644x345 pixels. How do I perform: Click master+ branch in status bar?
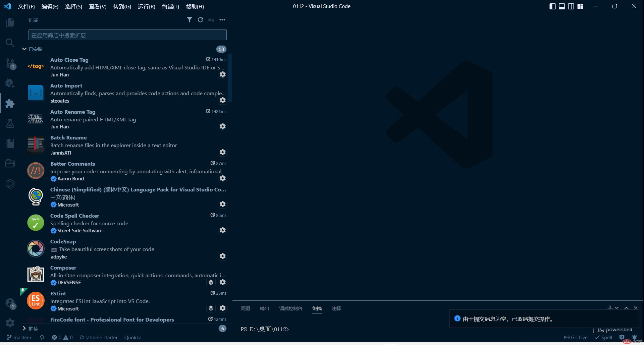tap(19, 338)
